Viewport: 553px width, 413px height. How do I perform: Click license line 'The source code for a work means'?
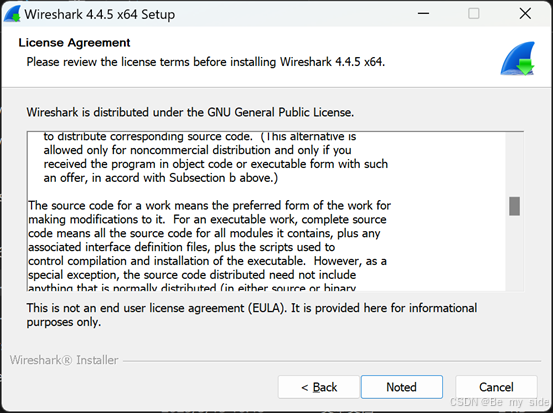[209, 205]
